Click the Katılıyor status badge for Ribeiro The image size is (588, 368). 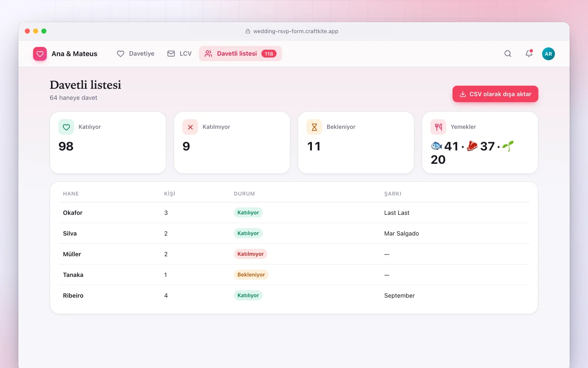(248, 295)
